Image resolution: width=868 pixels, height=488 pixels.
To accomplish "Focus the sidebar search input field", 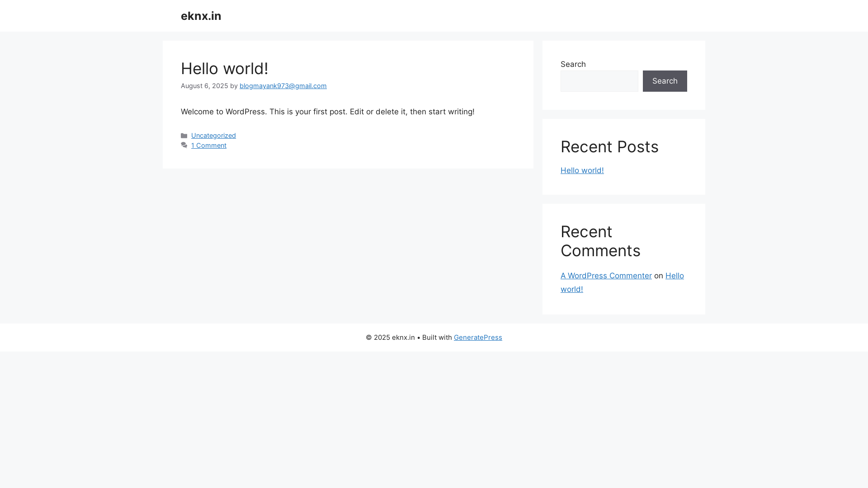I will 599,81.
